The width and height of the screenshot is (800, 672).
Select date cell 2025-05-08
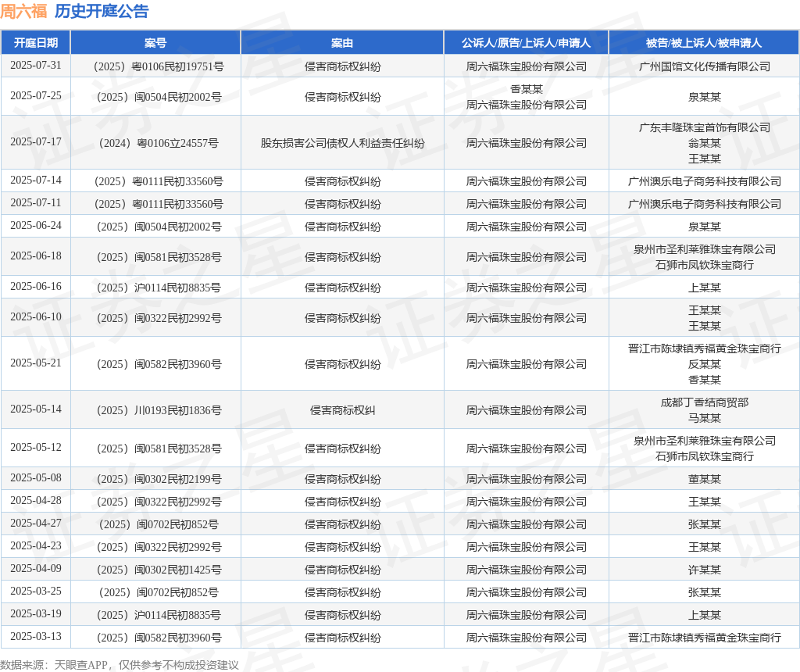[x=36, y=478]
